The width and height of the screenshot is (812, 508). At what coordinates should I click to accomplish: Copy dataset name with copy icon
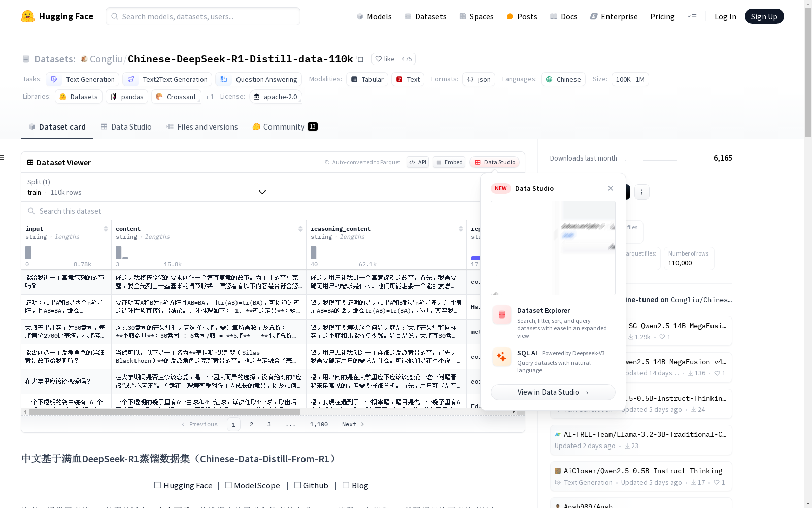(x=360, y=59)
